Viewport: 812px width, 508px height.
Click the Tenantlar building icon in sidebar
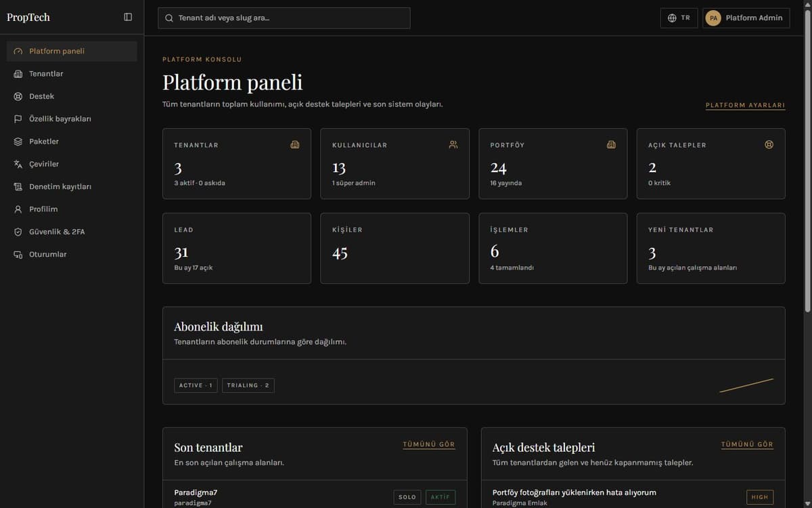click(18, 74)
